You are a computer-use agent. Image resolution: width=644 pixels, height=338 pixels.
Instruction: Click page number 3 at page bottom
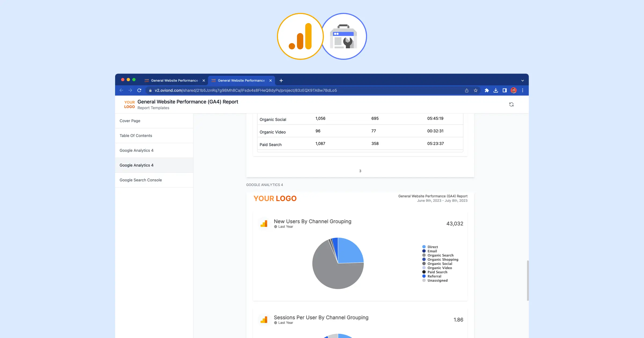(360, 171)
